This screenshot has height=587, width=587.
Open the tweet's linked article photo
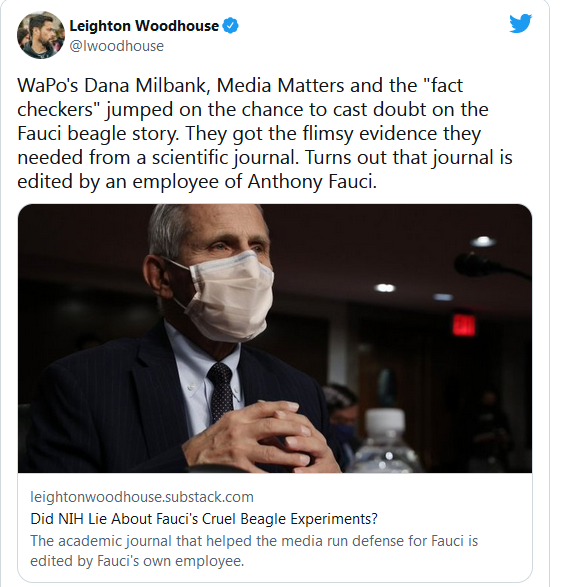275,338
